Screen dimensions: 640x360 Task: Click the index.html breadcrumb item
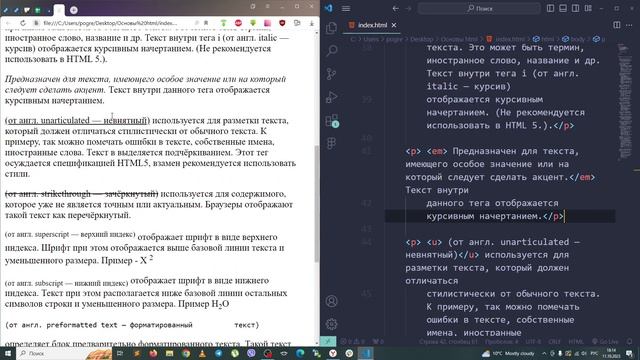(506, 39)
